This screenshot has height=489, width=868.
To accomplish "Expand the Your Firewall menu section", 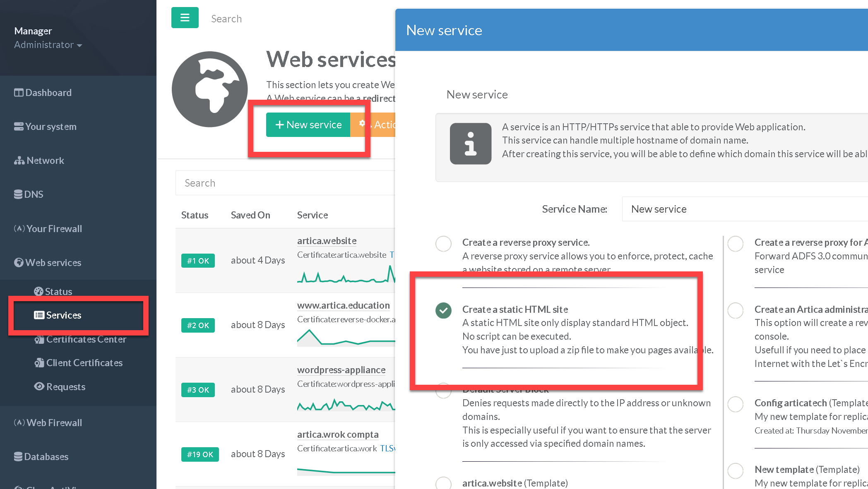I will (x=54, y=229).
